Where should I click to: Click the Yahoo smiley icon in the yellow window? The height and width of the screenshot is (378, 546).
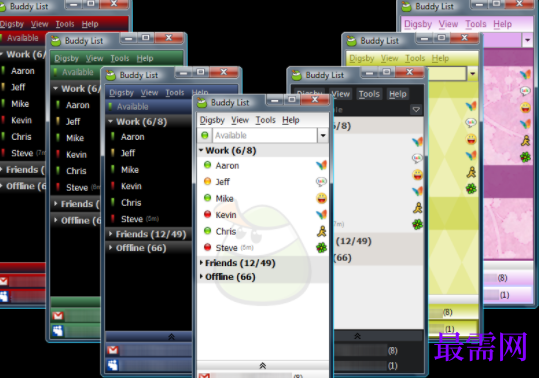pyautogui.click(x=471, y=140)
